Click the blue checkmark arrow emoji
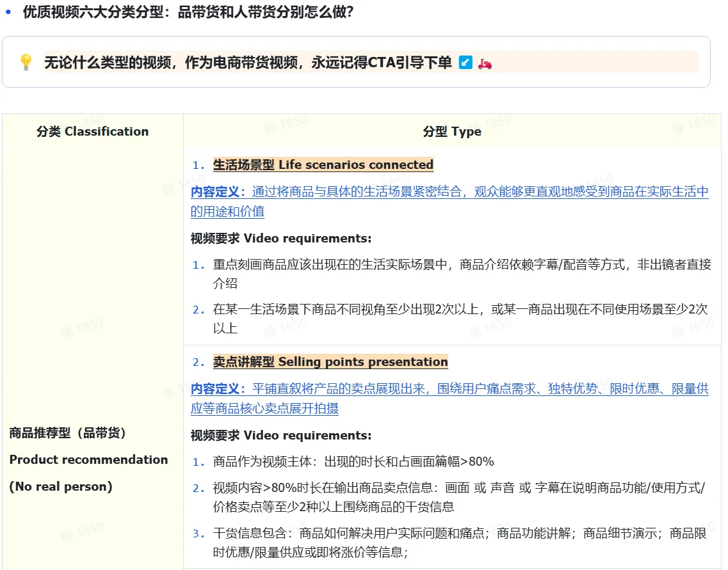Screen dimensions: 728x570 (465, 62)
